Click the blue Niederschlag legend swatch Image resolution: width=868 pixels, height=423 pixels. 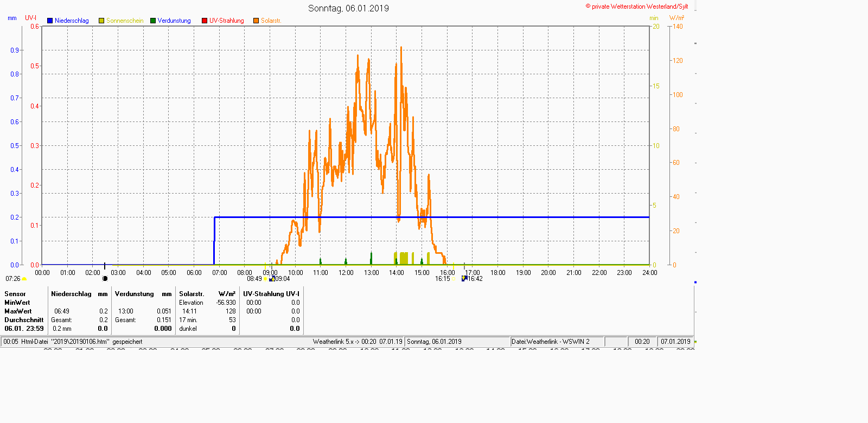[x=50, y=21]
